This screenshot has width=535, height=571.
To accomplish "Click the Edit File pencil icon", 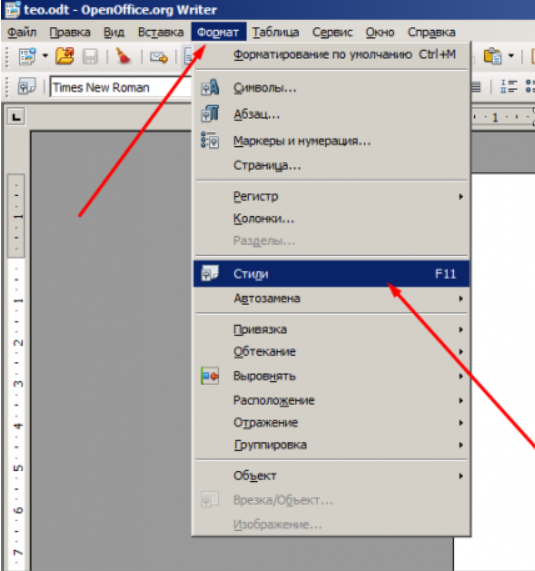I will 123,56.
